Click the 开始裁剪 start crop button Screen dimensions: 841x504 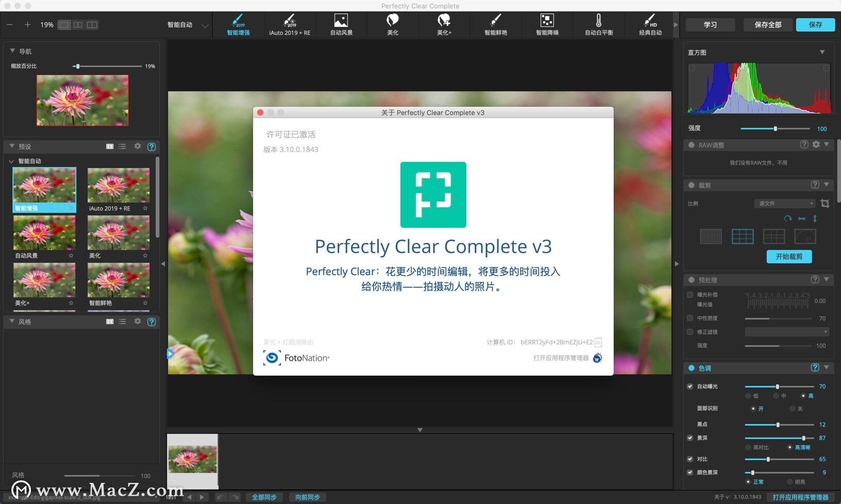(789, 256)
